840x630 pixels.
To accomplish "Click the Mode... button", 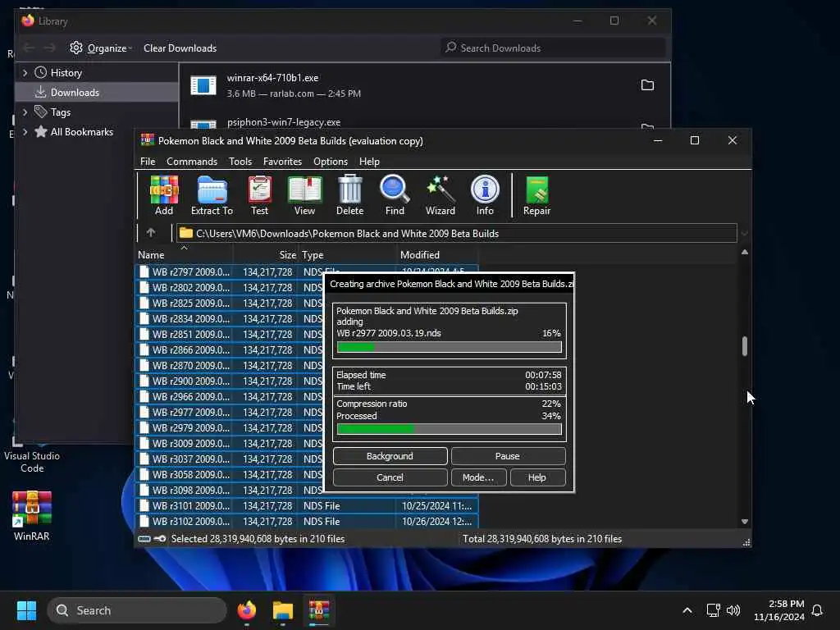I will tap(478, 477).
